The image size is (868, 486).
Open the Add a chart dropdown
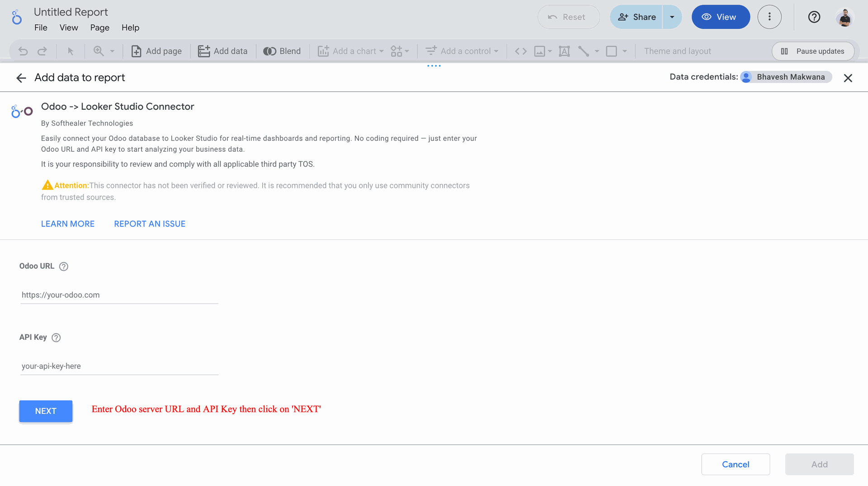click(350, 51)
